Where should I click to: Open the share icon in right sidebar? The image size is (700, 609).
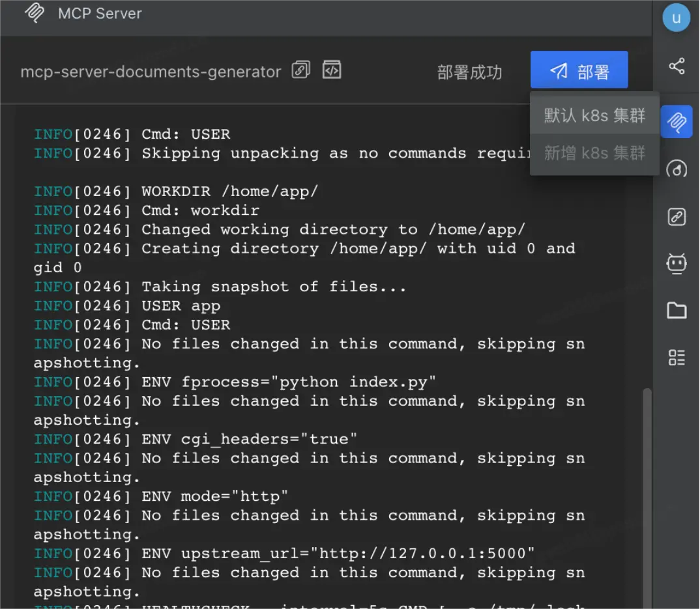coord(677,66)
